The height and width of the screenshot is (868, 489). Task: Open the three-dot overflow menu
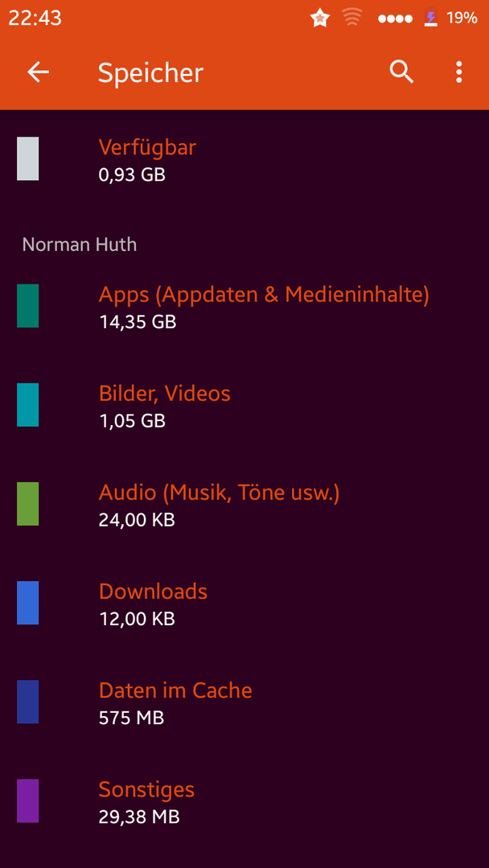(x=458, y=72)
